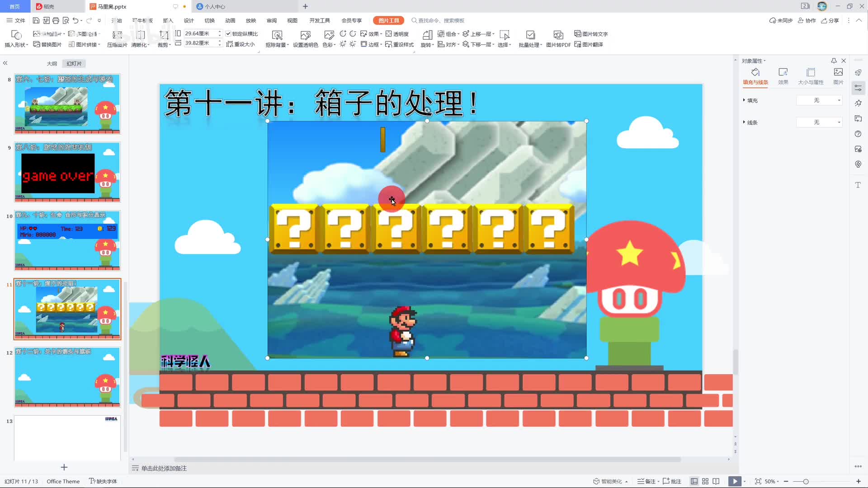Click 图片翻译 picture translate

(x=589, y=44)
